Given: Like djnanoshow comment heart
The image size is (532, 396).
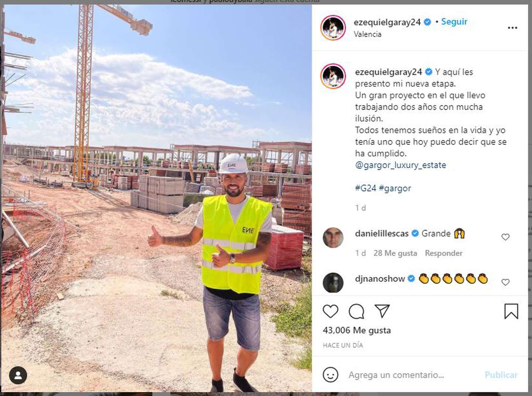Looking at the screenshot, I should click(505, 282).
